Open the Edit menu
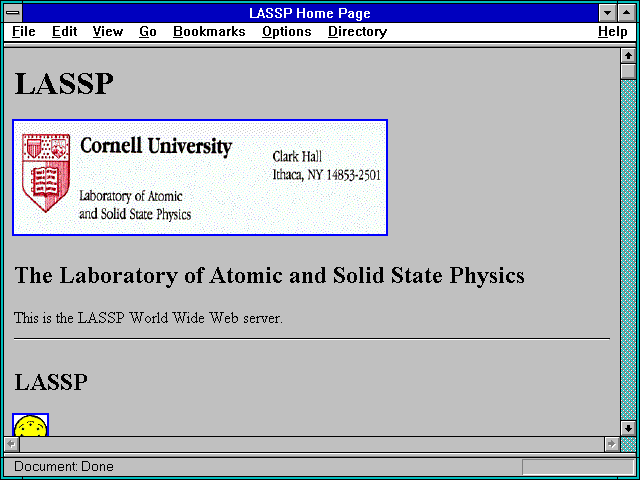Screen dimensions: 640x480 pyautogui.click(x=64, y=32)
